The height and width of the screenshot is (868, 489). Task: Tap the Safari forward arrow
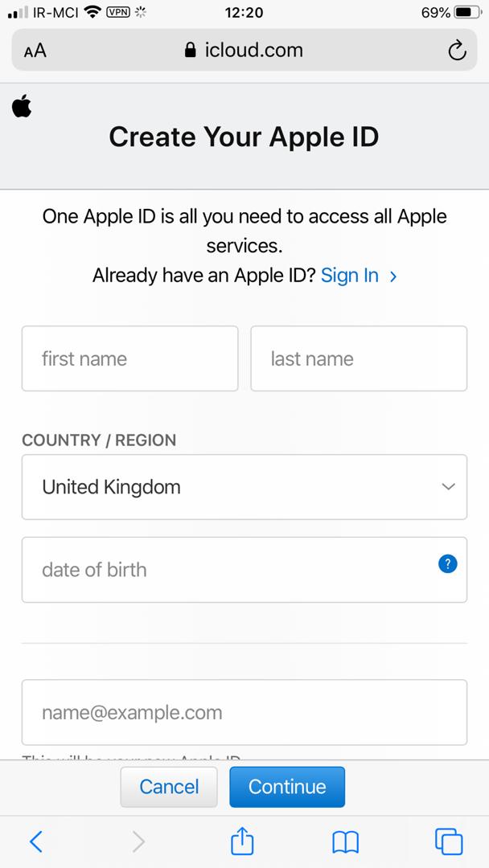click(x=138, y=841)
